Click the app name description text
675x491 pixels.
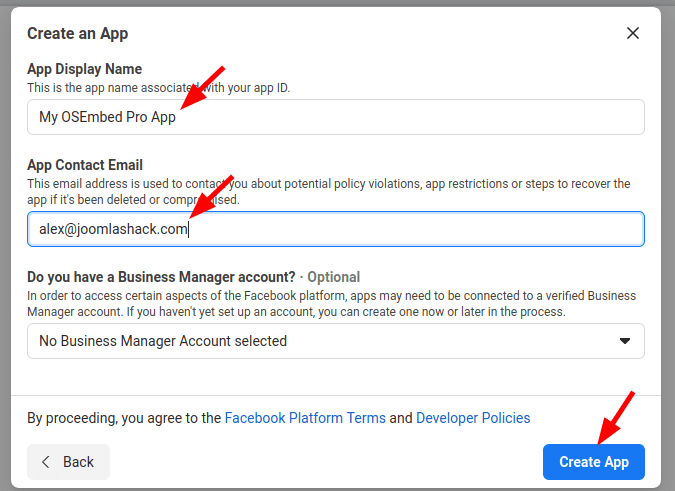click(159, 88)
